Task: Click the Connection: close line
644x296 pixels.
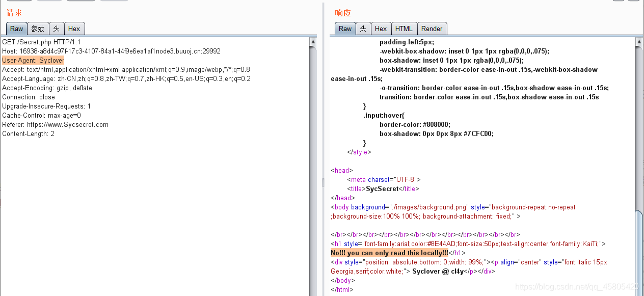Action: click(29, 97)
